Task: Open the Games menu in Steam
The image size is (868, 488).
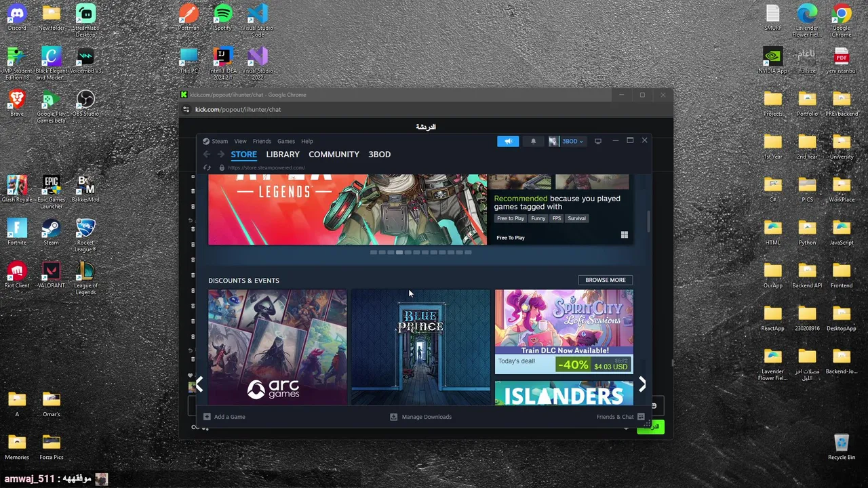Action: click(x=285, y=141)
